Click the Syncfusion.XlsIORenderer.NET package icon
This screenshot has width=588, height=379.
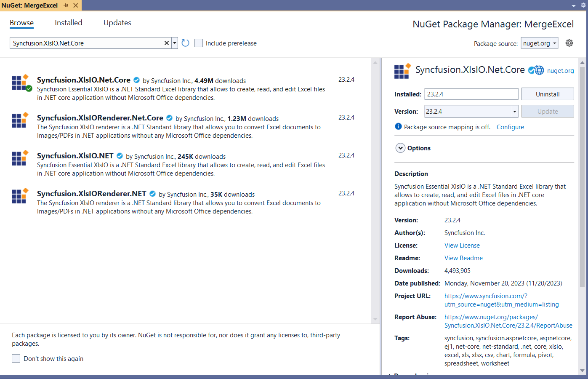(20, 196)
